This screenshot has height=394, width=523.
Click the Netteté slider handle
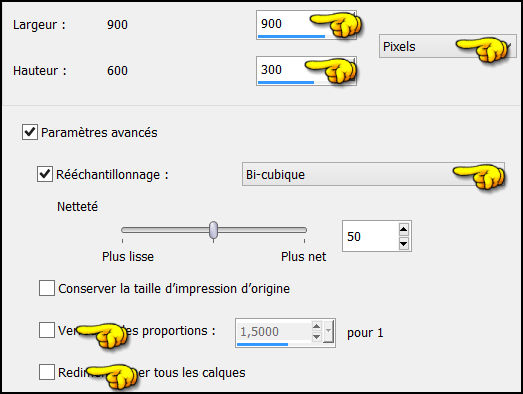point(213,230)
